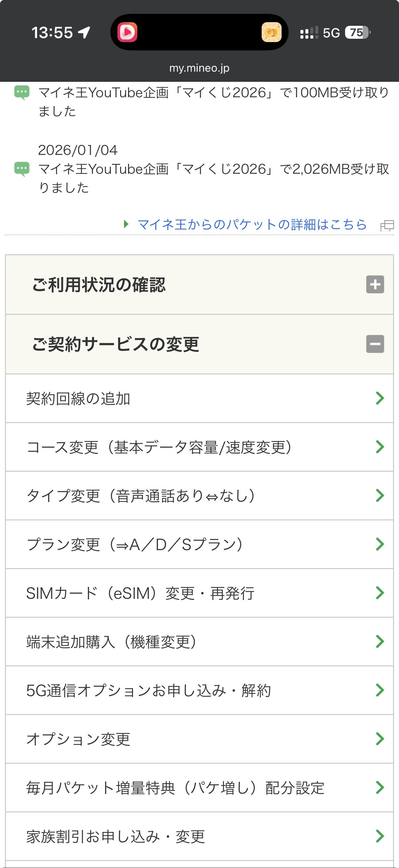Tap the green chat icon by 100MB message

[x=22, y=92]
